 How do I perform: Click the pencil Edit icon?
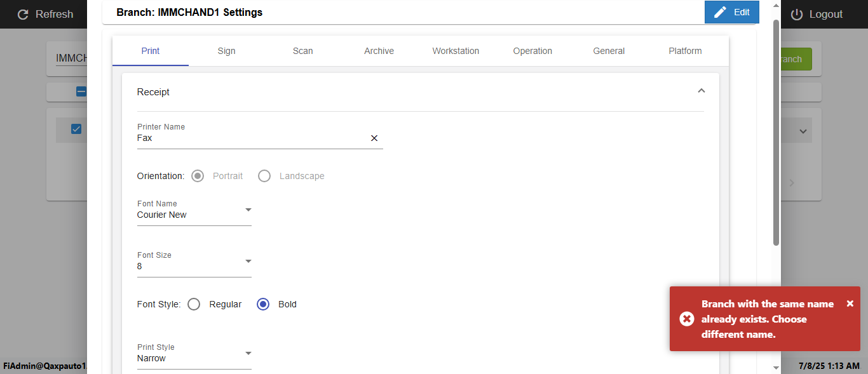coord(720,12)
